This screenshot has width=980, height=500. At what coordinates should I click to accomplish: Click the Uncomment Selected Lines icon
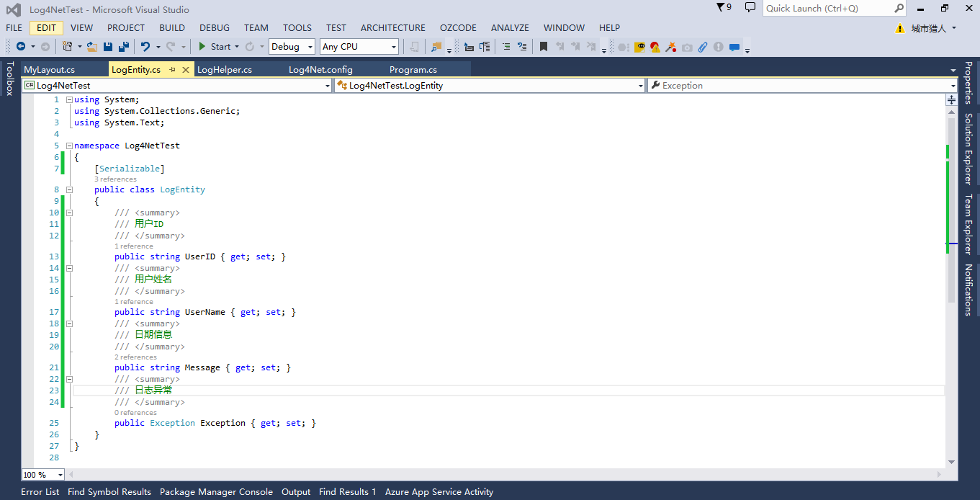click(522, 47)
